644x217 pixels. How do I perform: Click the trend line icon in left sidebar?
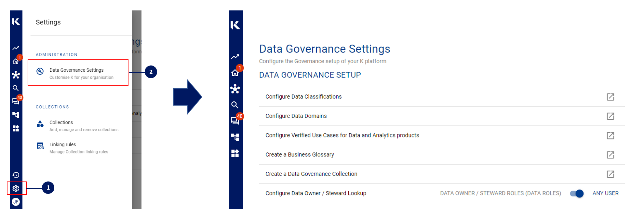click(16, 48)
